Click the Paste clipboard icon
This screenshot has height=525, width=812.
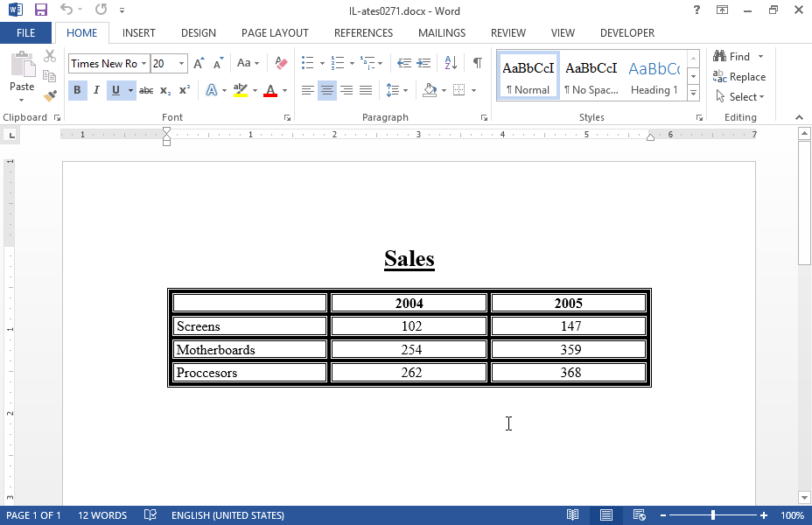(x=22, y=65)
